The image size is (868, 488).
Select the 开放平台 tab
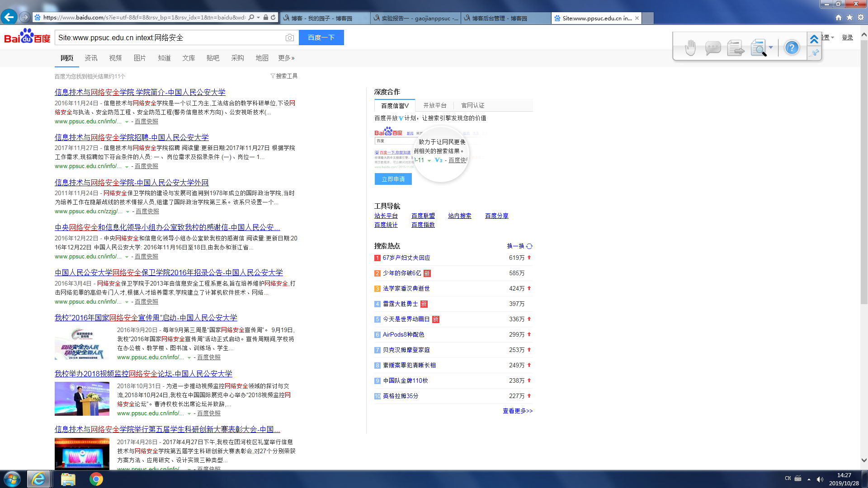434,105
